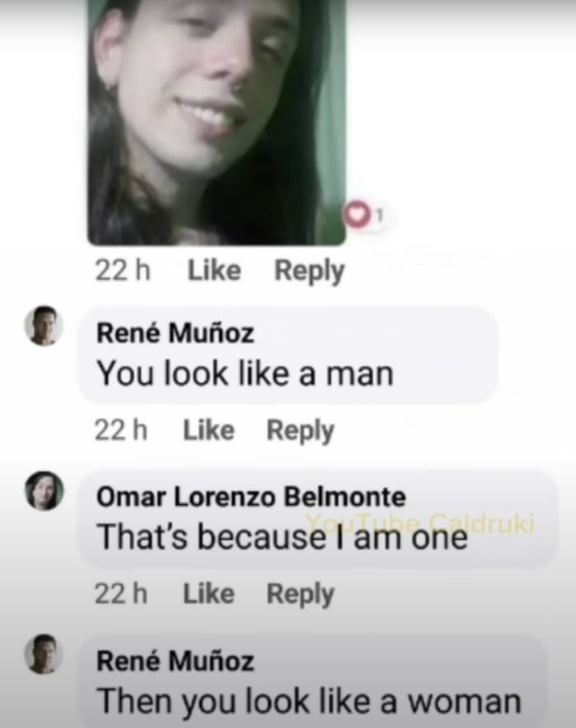
Task: Click the reaction count next to heart
Action: [x=379, y=215]
